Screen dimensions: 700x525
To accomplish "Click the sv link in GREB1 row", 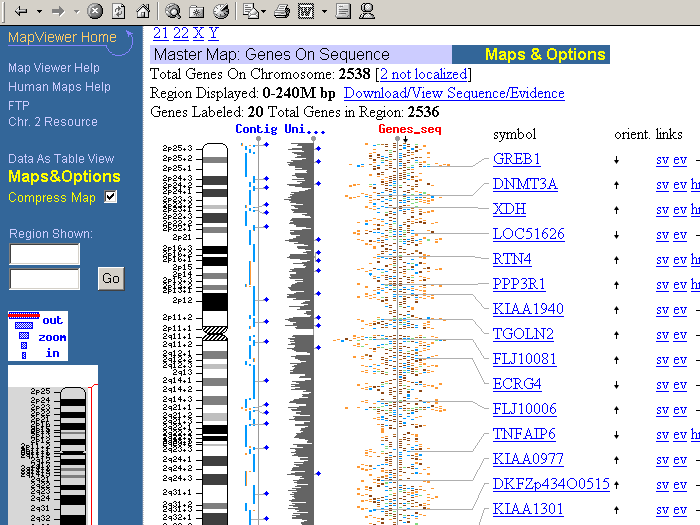I will click(662, 160).
